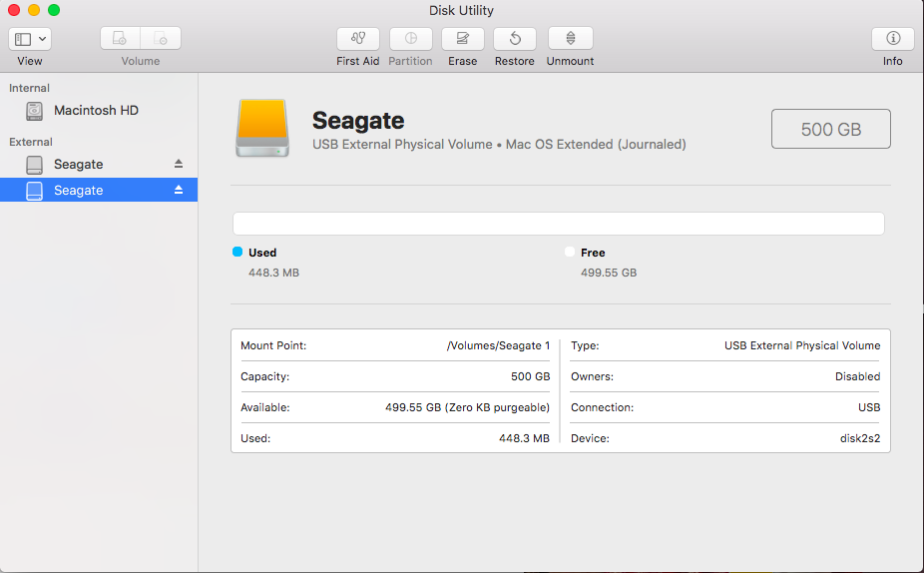Click the device 'disk2s2' value
This screenshot has height=573, width=924.
pos(860,438)
